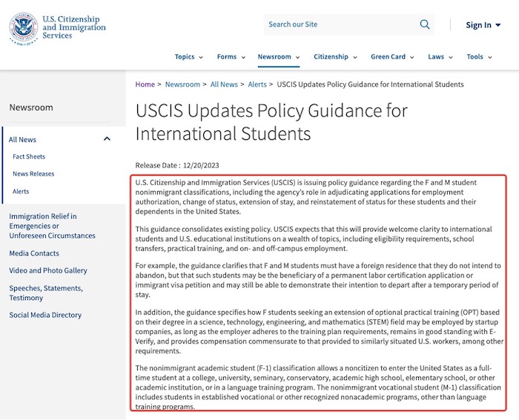Click the chevron next to Tools
This screenshot has width=519, height=420.
tap(490, 57)
